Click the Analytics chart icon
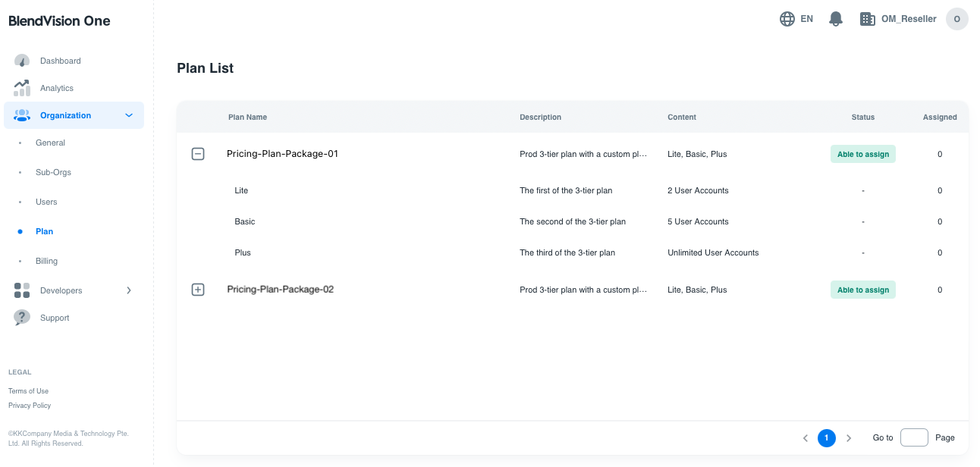 (22, 88)
